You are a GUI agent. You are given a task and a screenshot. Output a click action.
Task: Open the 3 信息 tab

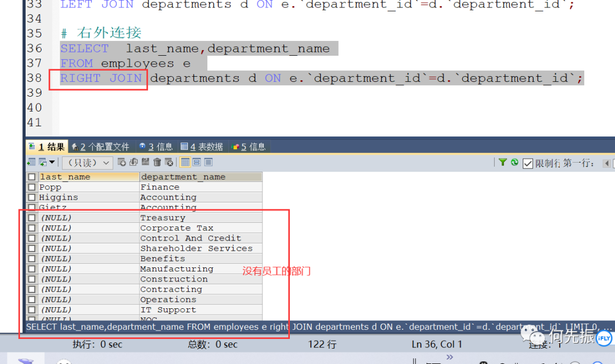[x=155, y=147]
